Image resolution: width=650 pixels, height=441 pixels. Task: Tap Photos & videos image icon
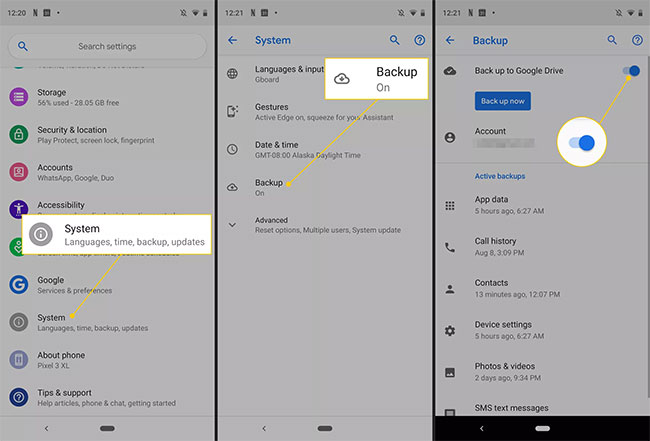450,373
